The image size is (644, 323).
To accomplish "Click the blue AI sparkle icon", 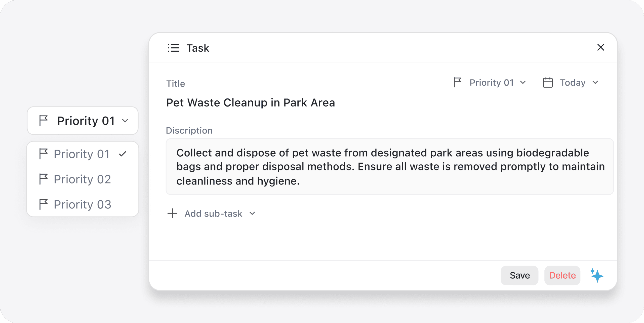I will click(x=597, y=275).
